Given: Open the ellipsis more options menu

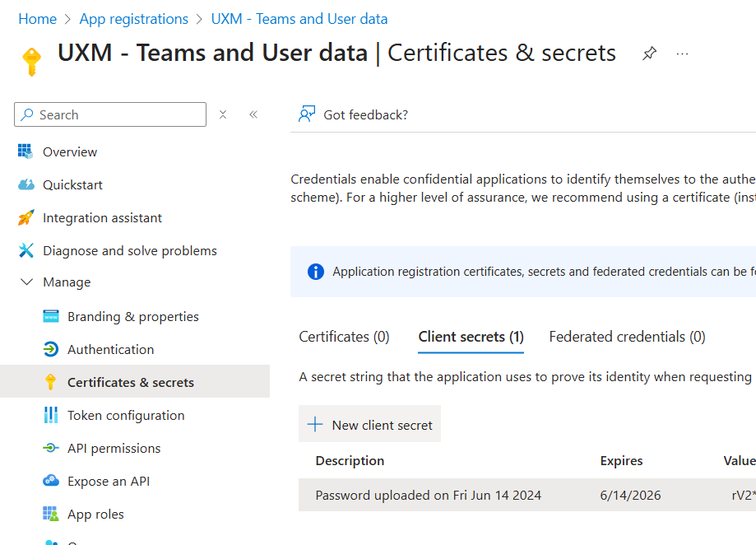Looking at the screenshot, I should [682, 54].
